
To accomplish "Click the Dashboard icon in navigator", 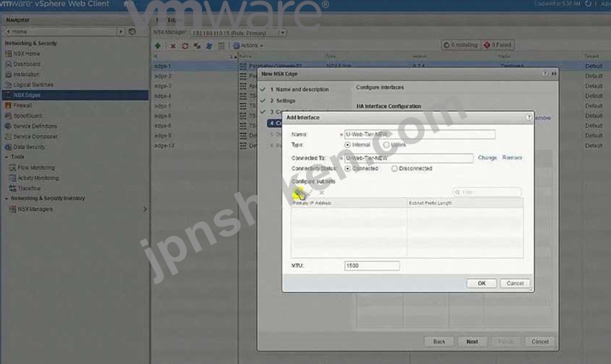I will 8,64.
